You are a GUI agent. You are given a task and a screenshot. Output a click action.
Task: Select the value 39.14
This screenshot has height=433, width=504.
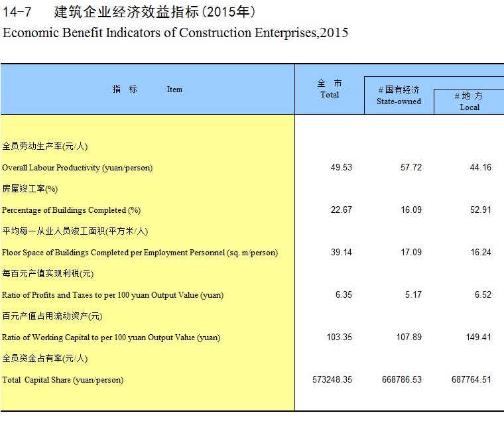[x=342, y=253]
